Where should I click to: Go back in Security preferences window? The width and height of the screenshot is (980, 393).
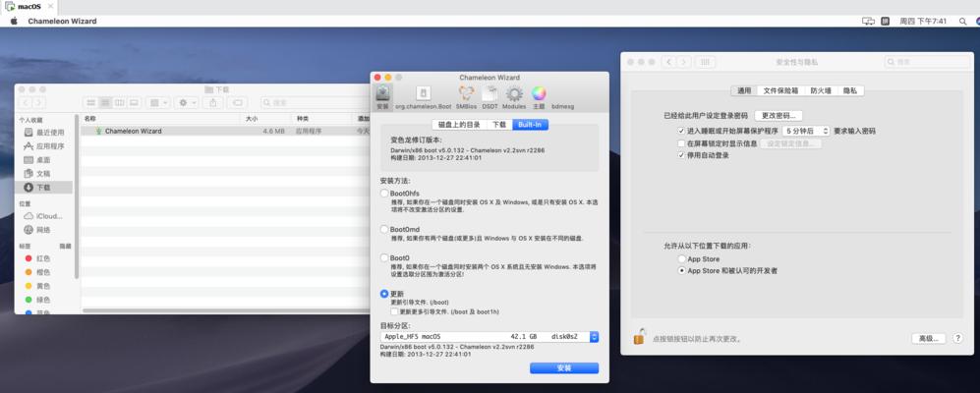click(668, 62)
